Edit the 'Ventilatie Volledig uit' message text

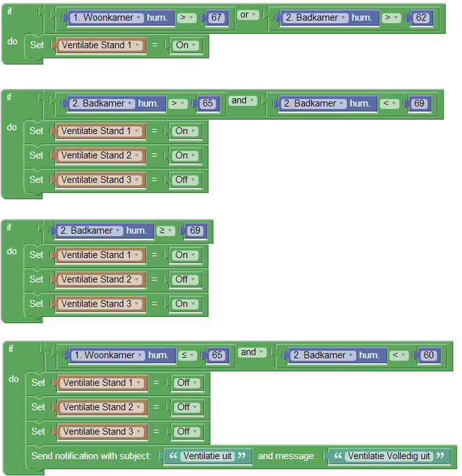pyautogui.click(x=389, y=456)
